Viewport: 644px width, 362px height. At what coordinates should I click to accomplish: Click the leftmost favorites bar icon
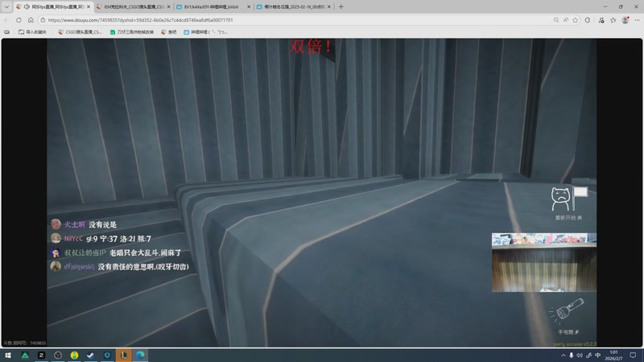click(6, 31)
